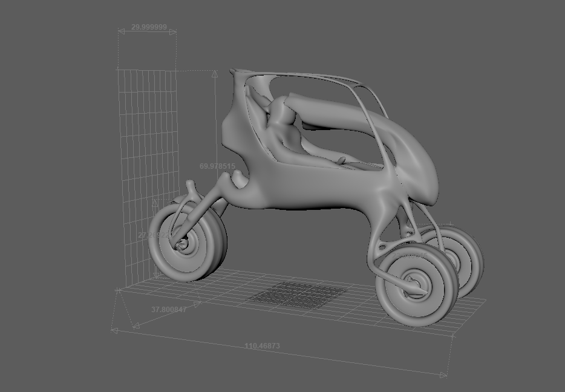
Task: Click the arrowhead of the height dimension line
Action: click(215, 73)
